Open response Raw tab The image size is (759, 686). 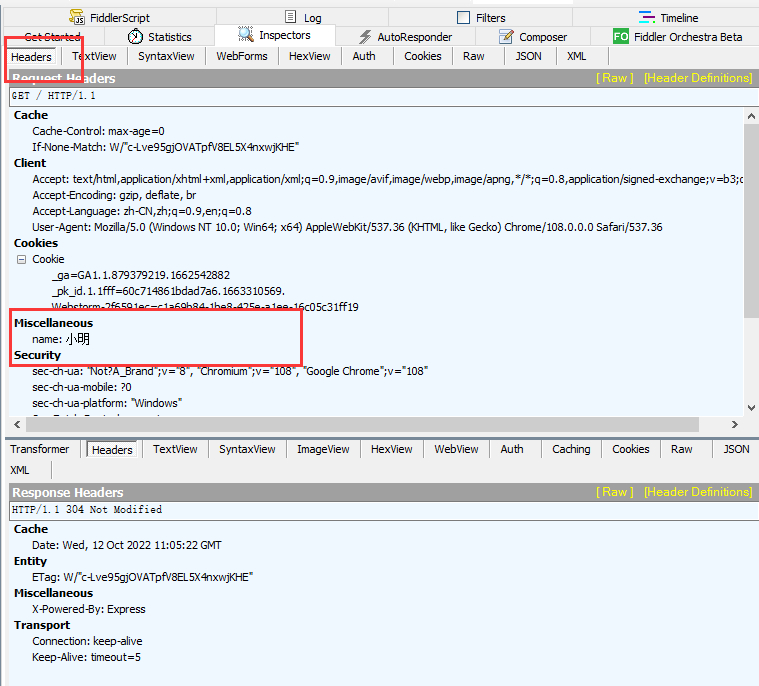point(682,449)
